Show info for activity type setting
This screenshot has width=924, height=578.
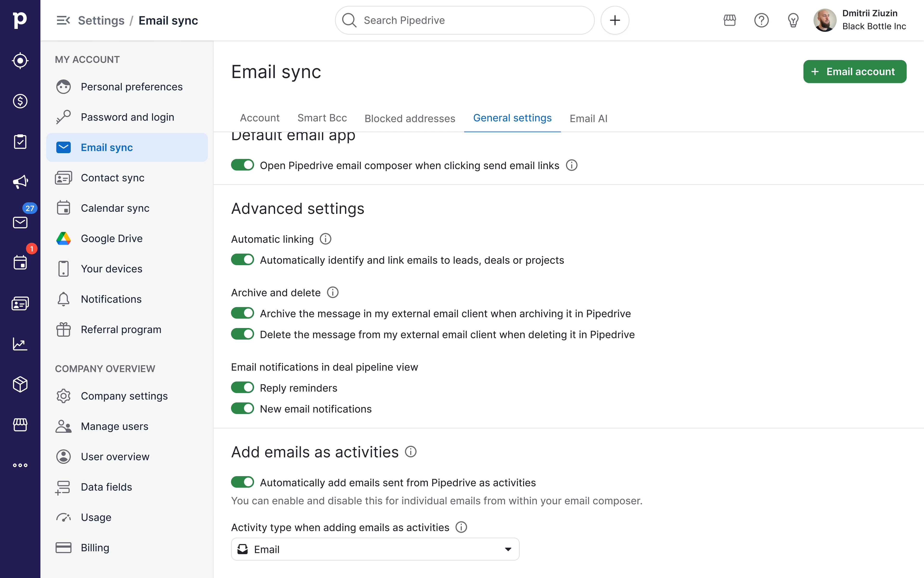coord(461,527)
